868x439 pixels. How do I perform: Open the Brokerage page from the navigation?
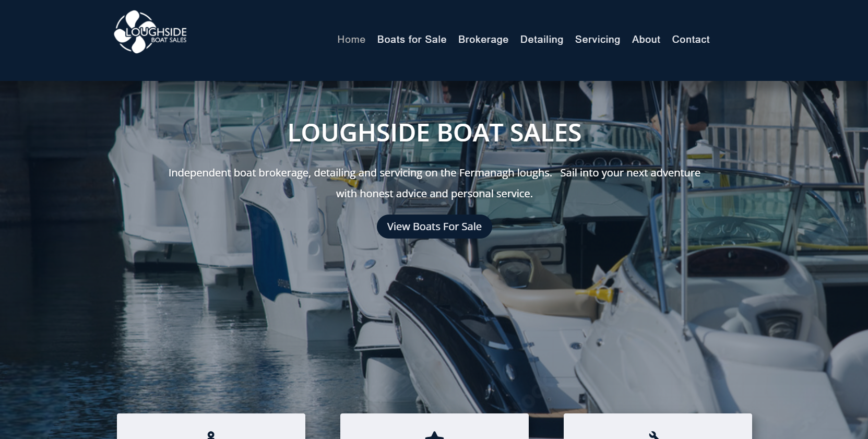483,39
